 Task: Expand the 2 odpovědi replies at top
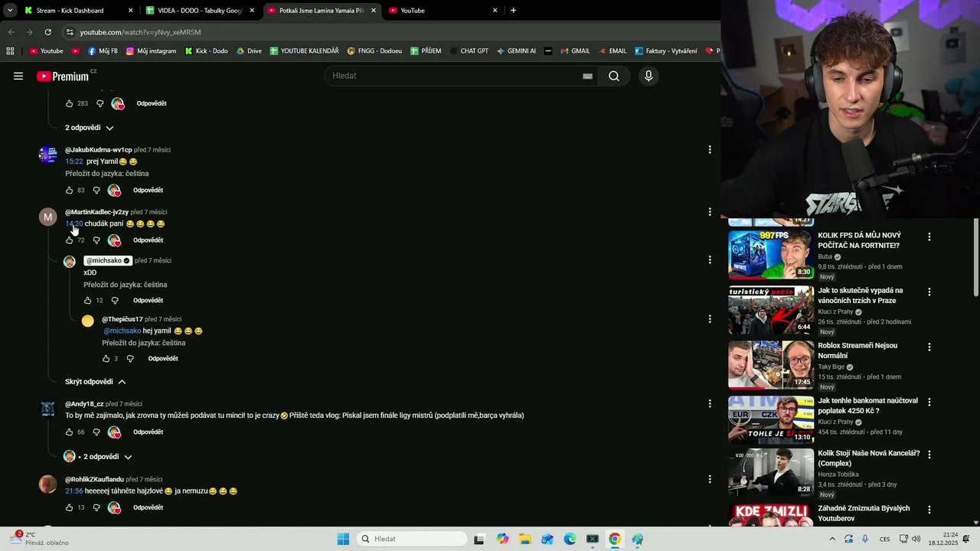89,128
